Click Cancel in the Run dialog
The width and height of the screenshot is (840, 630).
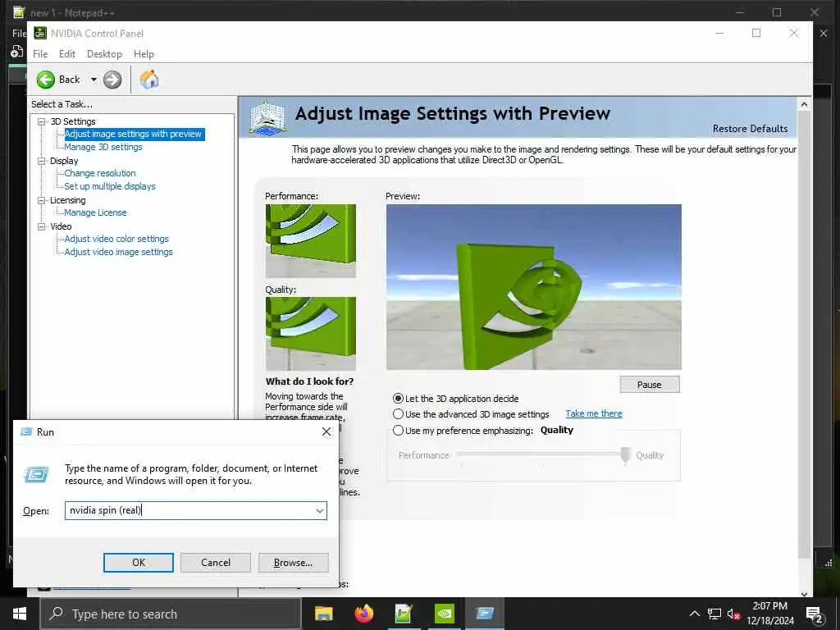[216, 563]
